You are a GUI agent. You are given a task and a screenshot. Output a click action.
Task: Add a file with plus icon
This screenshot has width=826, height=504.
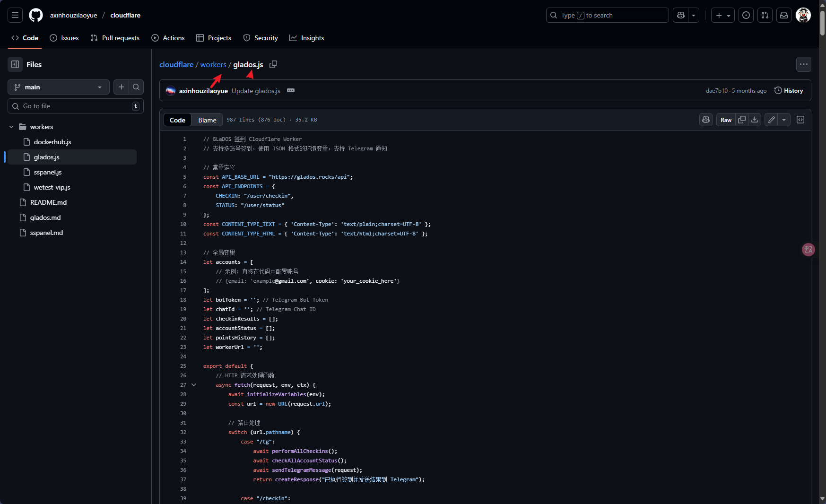tap(122, 87)
